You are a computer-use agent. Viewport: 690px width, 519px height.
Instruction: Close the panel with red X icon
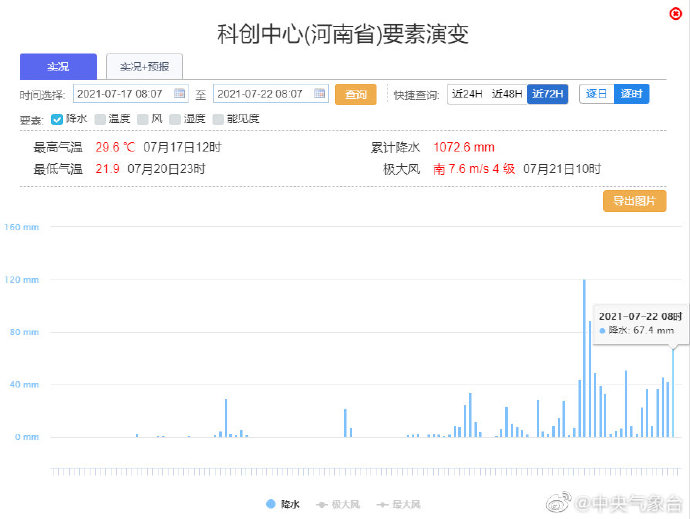[675, 14]
